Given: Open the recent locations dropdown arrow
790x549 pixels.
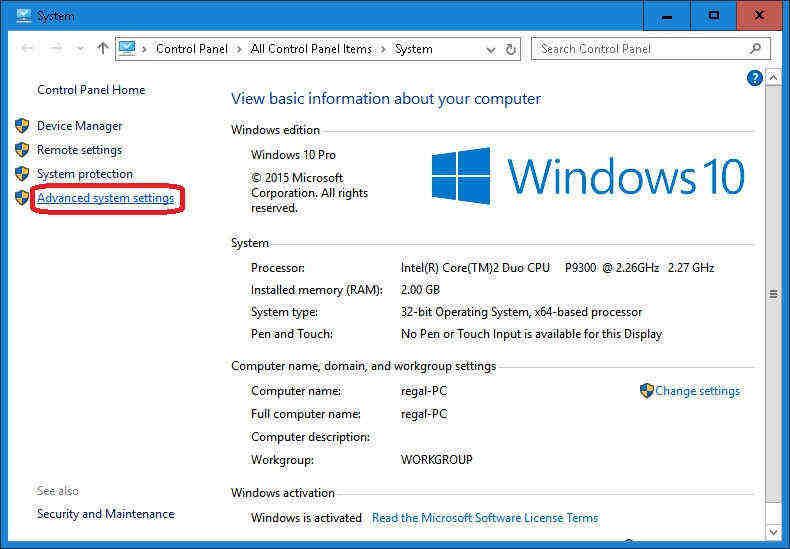Looking at the screenshot, I should [x=80, y=49].
